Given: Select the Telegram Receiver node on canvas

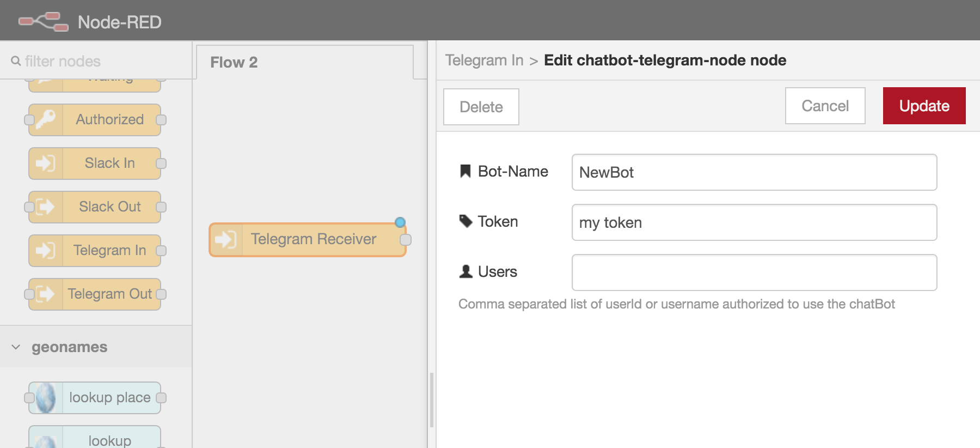Looking at the screenshot, I should (x=308, y=240).
